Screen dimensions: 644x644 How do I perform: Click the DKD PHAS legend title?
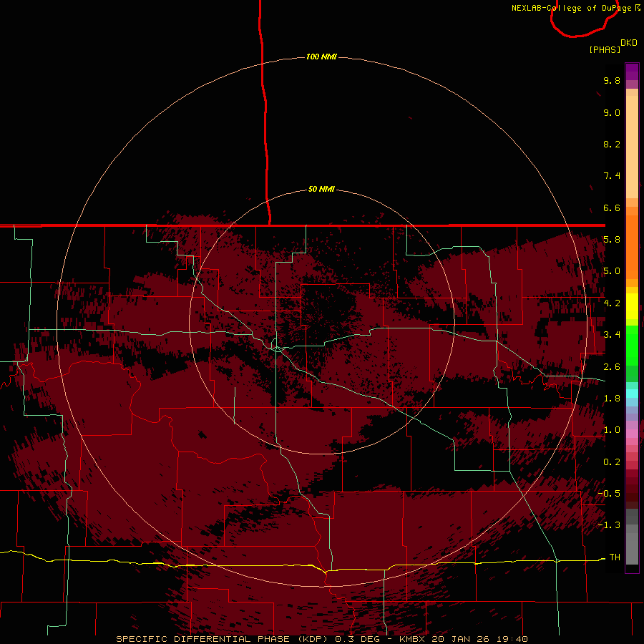pyautogui.click(x=613, y=46)
